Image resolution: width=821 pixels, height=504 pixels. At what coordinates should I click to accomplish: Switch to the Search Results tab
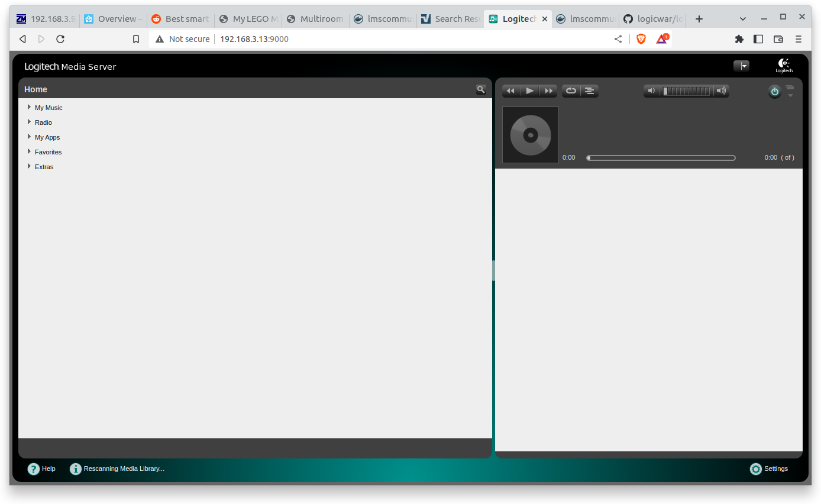(450, 19)
